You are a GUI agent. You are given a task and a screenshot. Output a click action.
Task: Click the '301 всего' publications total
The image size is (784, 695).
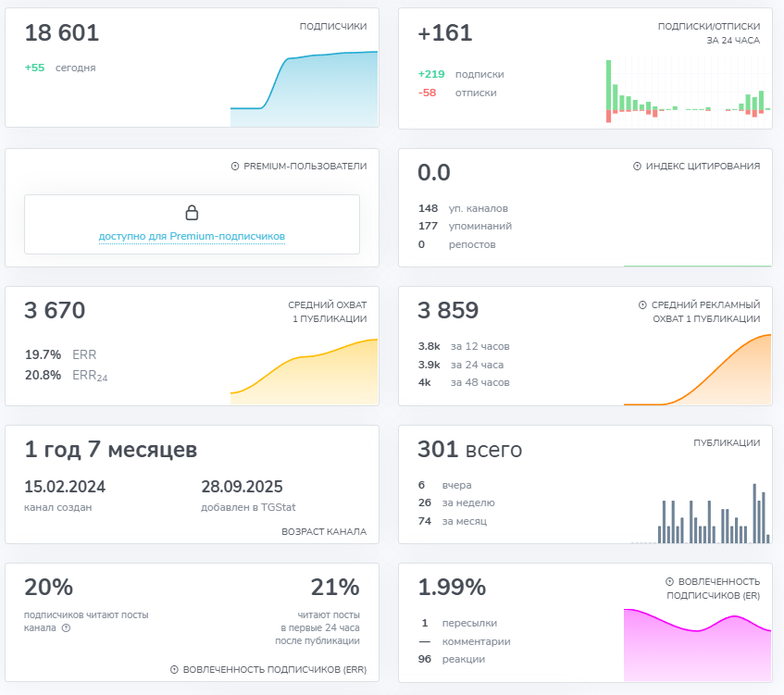pyautogui.click(x=470, y=449)
